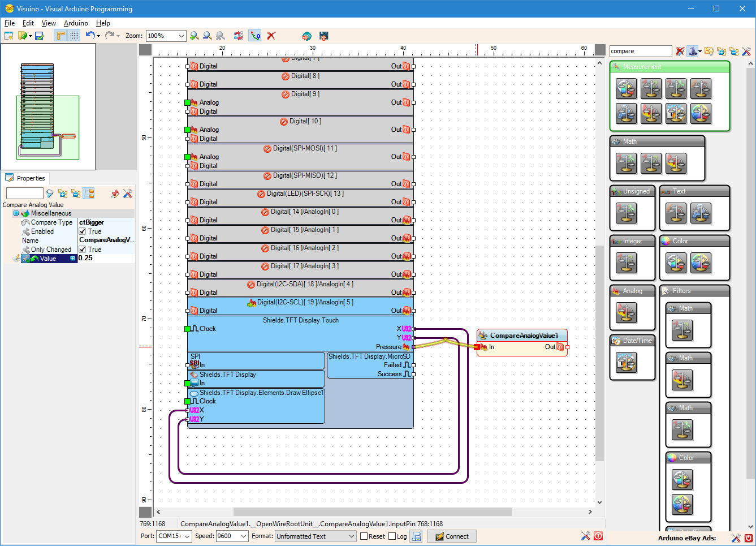This screenshot has width=756, height=546.
Task: Enable the Reset checkbox in serial bar
Action: click(364, 536)
